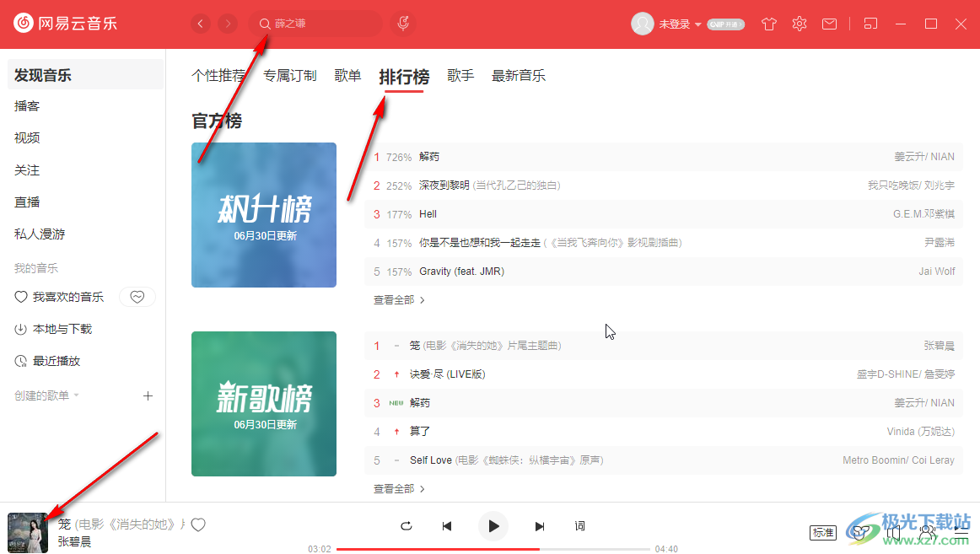Switch to the 个性推荐 tab
Screen dimensions: 980x554
(x=218, y=76)
